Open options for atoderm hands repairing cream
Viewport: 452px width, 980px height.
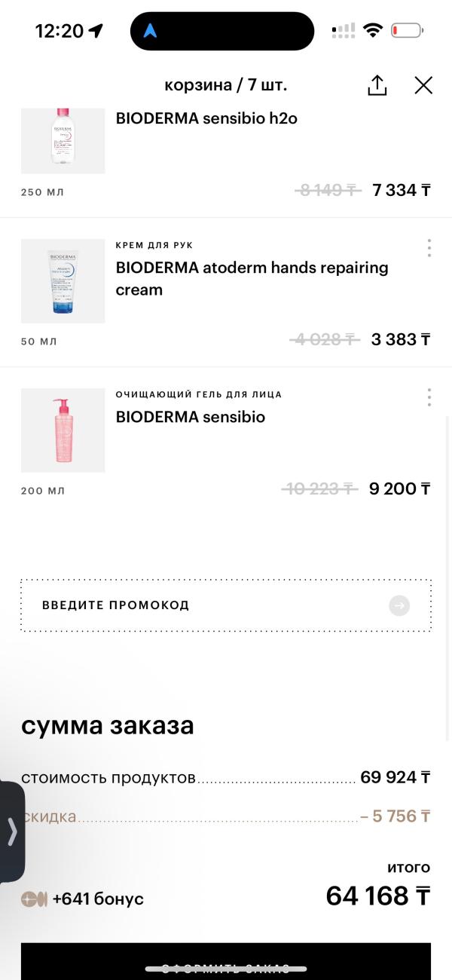point(429,248)
